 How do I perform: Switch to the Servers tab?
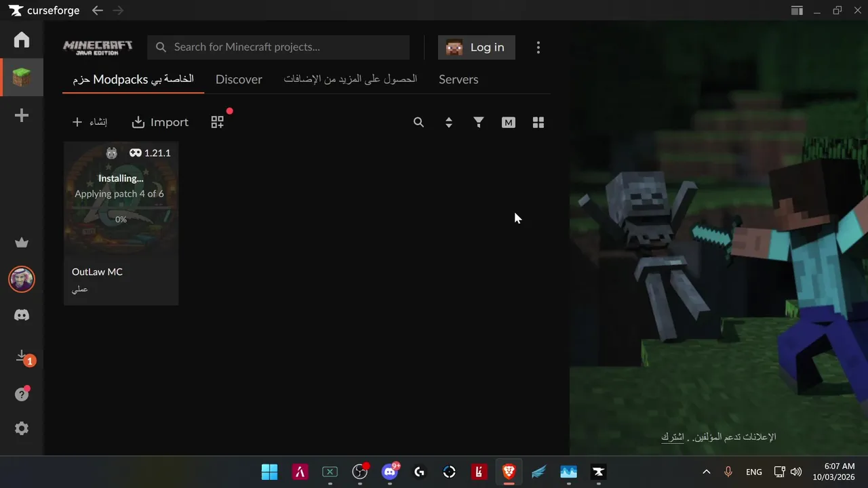(x=458, y=79)
